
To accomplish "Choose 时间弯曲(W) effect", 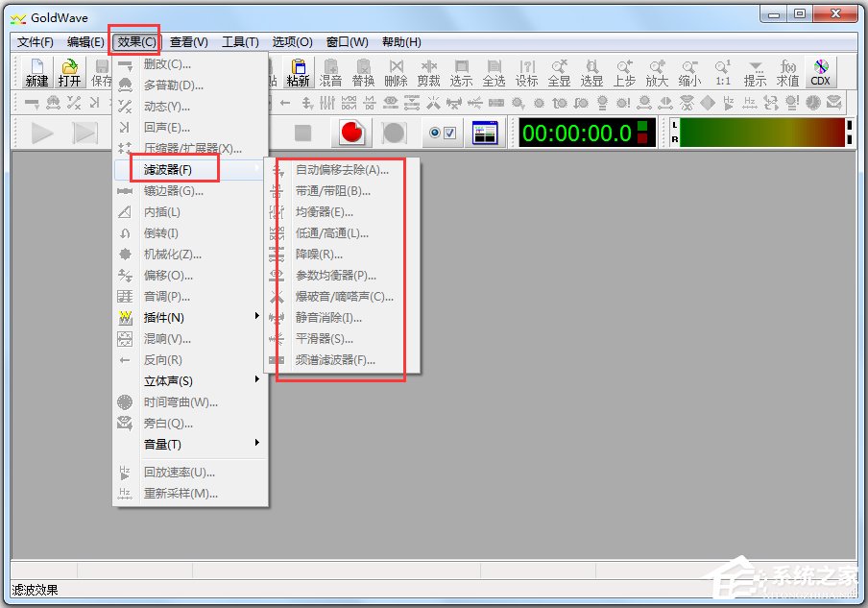I will [189, 402].
